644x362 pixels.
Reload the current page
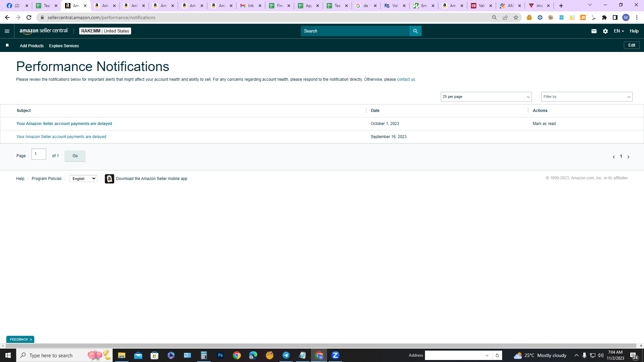29,17
